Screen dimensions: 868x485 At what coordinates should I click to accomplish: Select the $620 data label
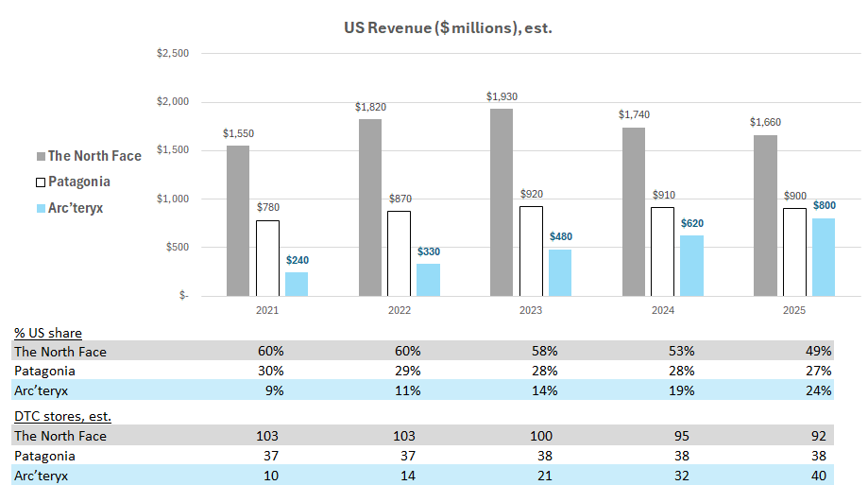pyautogui.click(x=692, y=223)
